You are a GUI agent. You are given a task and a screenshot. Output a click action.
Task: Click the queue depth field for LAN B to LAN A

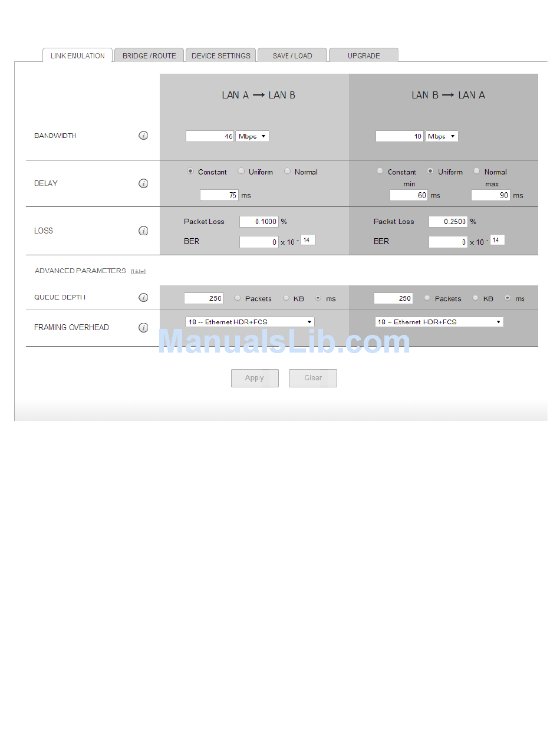(393, 298)
